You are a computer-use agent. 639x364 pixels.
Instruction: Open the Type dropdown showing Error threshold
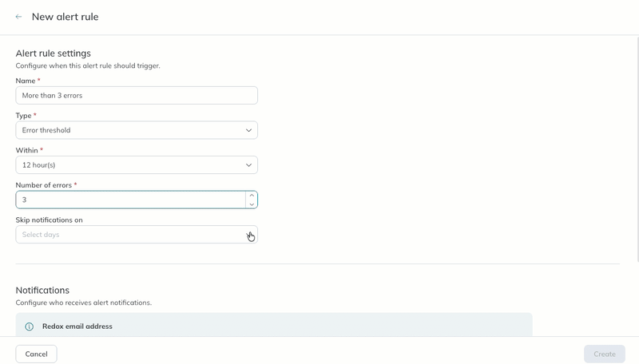point(137,130)
